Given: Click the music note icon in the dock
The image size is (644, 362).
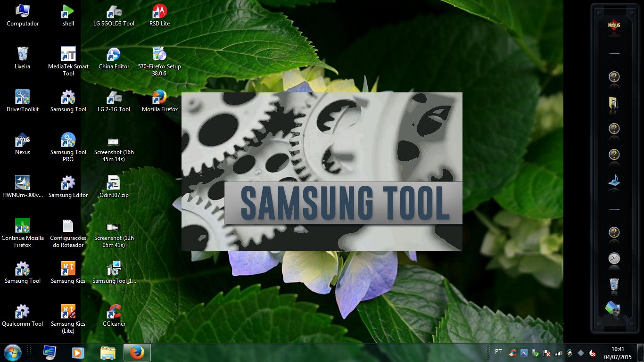Looking at the screenshot, I should 614,181.
